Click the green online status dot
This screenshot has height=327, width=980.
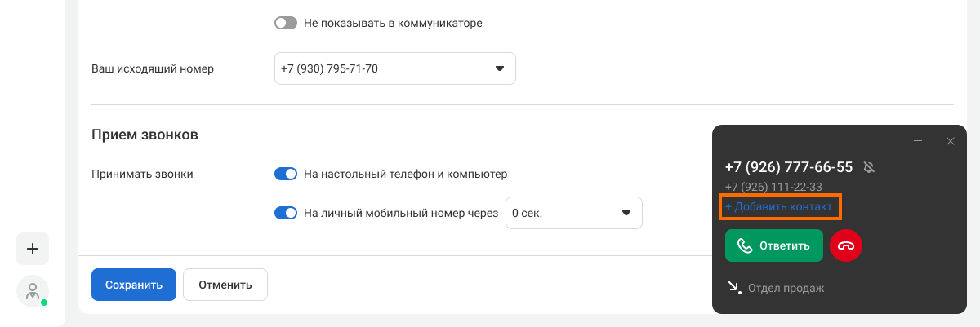click(x=44, y=303)
